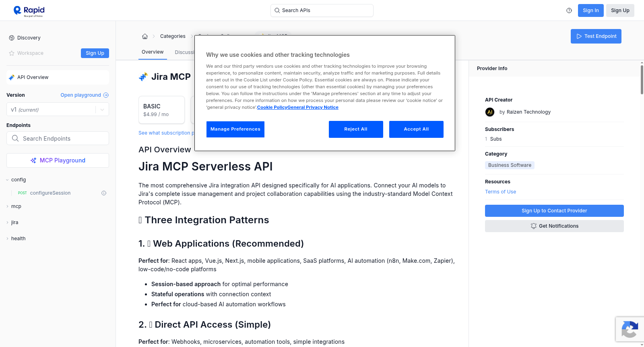The image size is (644, 347).
Task: Follow the Open playground link
Action: [x=85, y=95]
